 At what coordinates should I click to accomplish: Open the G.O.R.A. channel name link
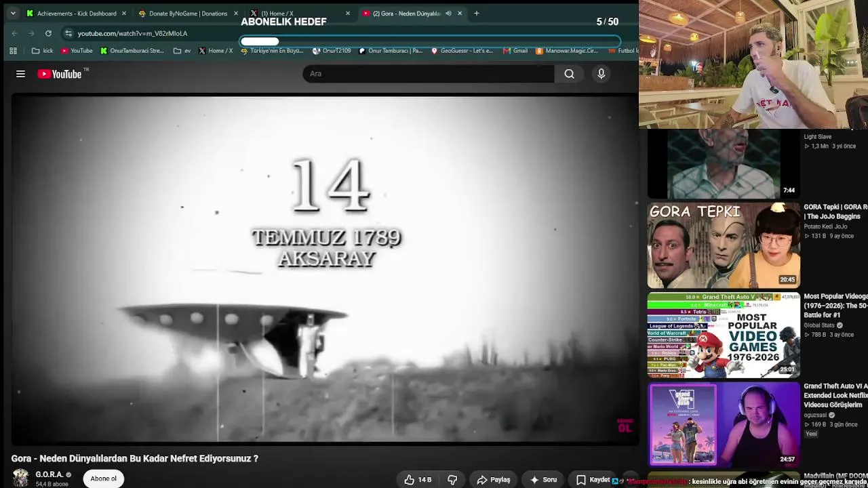point(50,474)
